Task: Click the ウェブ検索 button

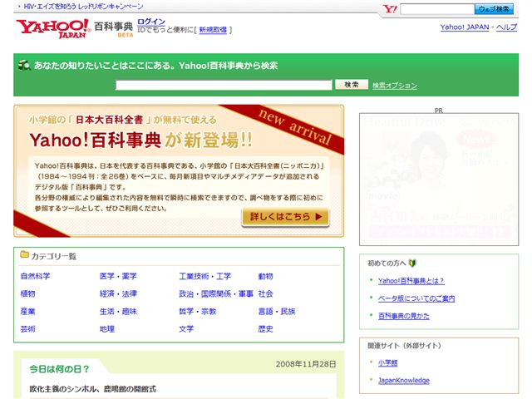Action: tap(494, 9)
